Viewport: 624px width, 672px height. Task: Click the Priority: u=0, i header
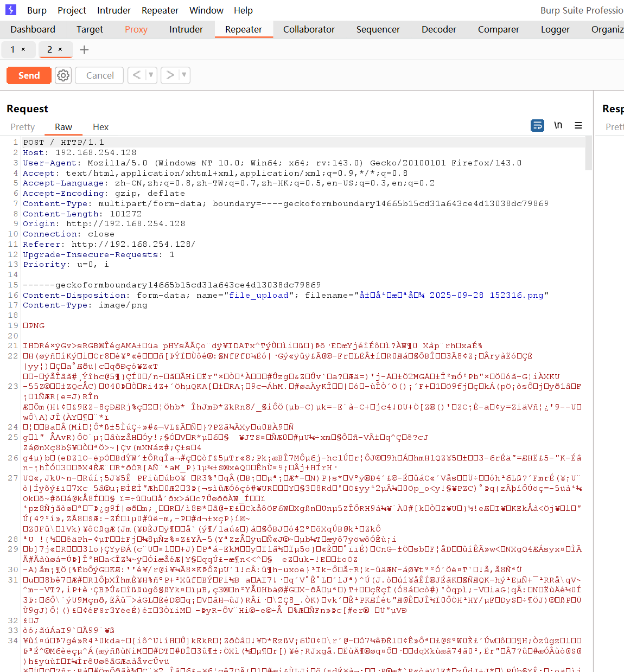66,264
